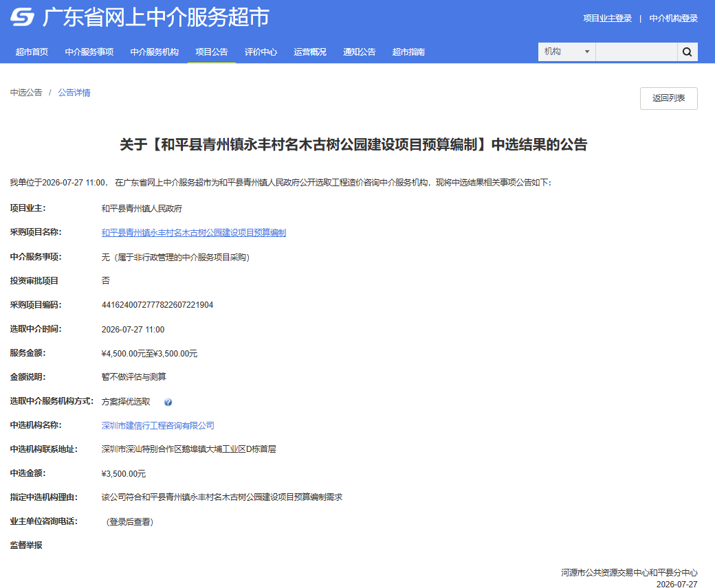
Task: Open the 采购项目名称 project name link
Action: pyautogui.click(x=194, y=233)
